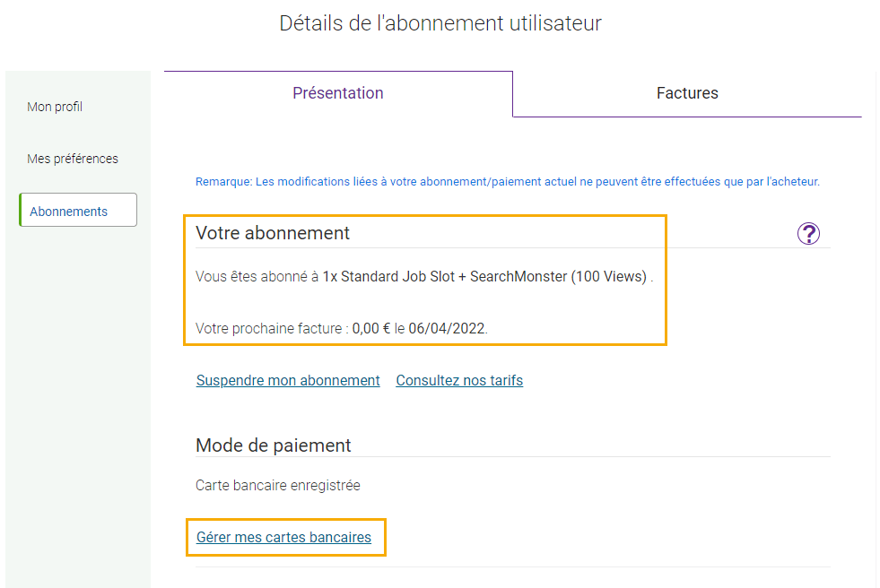Go to Mon profil in sidebar

tap(55, 107)
